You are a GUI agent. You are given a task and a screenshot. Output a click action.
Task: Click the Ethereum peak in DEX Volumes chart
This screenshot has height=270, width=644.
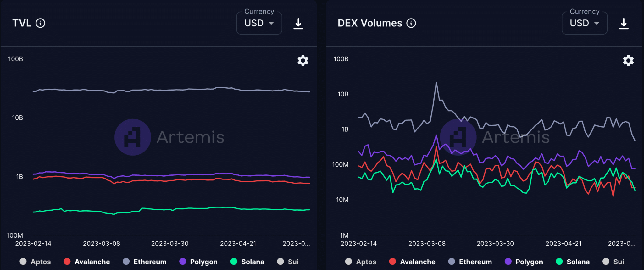click(436, 83)
